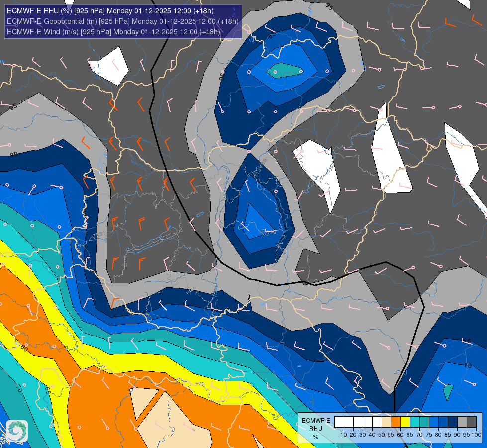Pick the white legend swatch between 10 and 20

tap(349, 422)
